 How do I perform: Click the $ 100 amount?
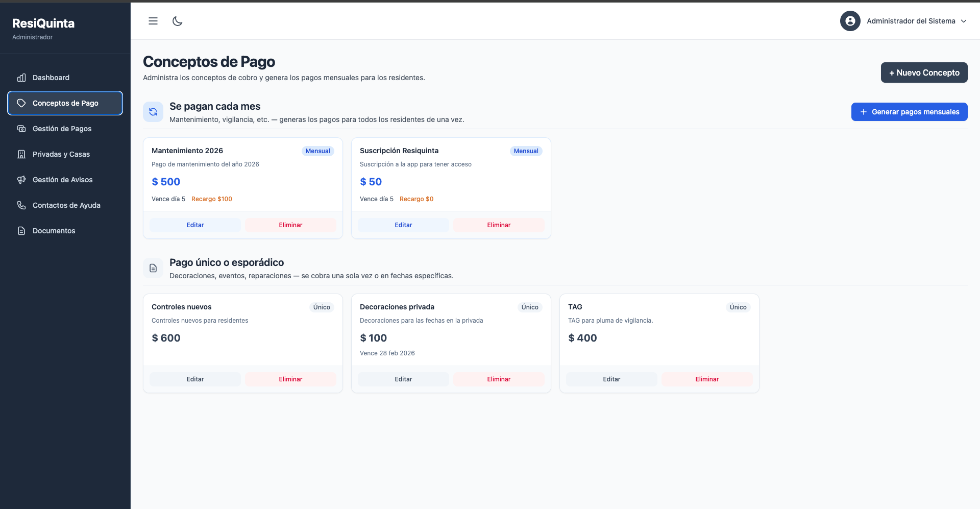pos(374,338)
